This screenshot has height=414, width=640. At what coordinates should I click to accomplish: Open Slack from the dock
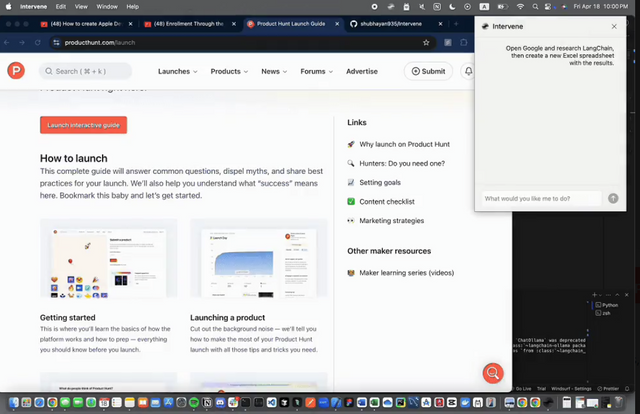click(233, 403)
